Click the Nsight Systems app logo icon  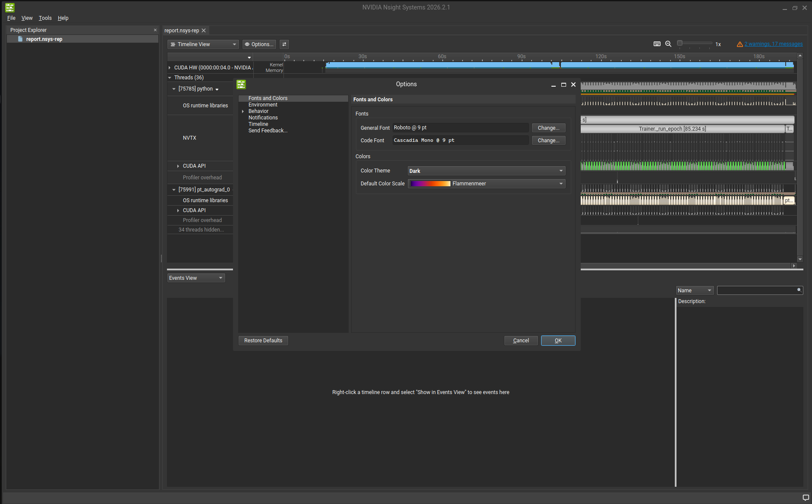pos(9,7)
